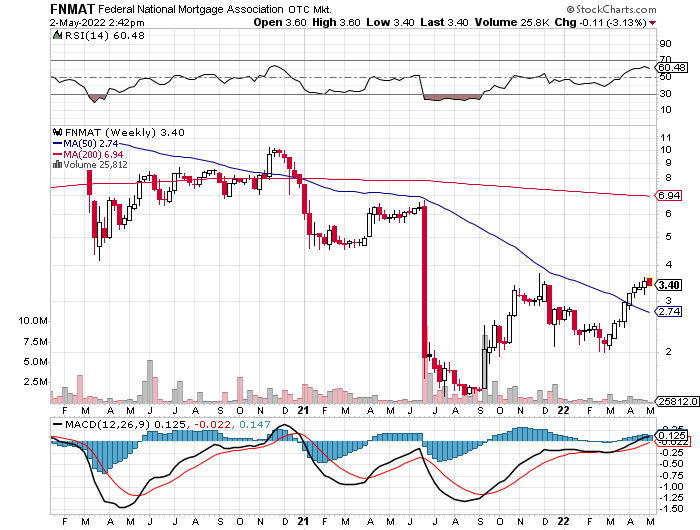This screenshot has height=530, width=700.
Task: Click the Last 3.40 header value
Action: [x=444, y=22]
